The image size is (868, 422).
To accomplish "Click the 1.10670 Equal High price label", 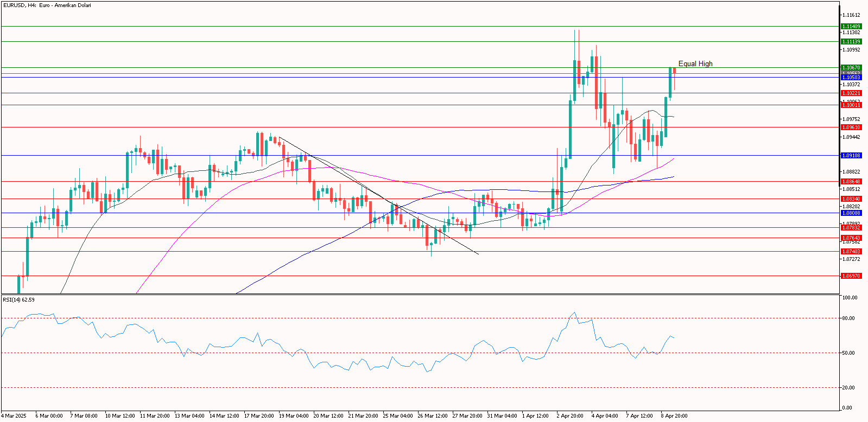I will (x=851, y=68).
